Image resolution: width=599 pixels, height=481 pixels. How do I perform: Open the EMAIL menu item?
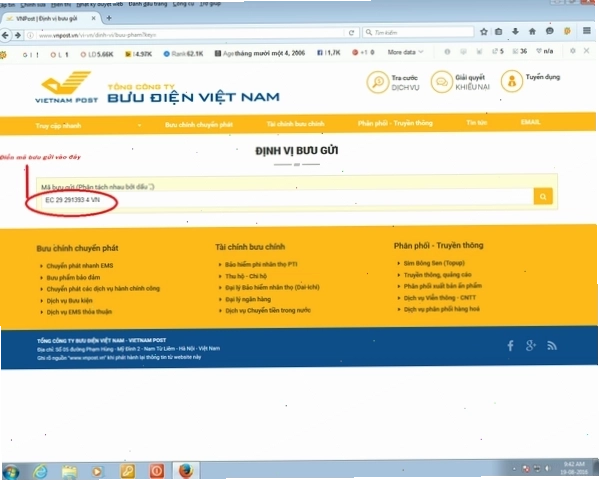pos(530,122)
